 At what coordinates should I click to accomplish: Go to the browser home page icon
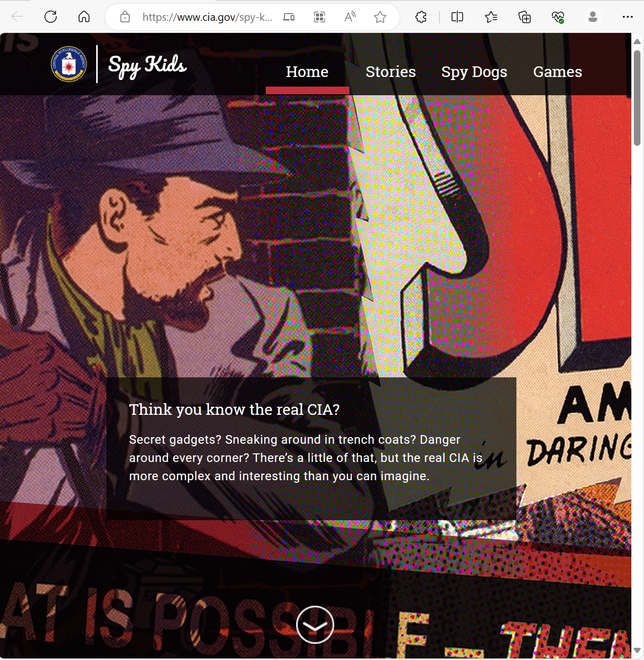tap(84, 17)
